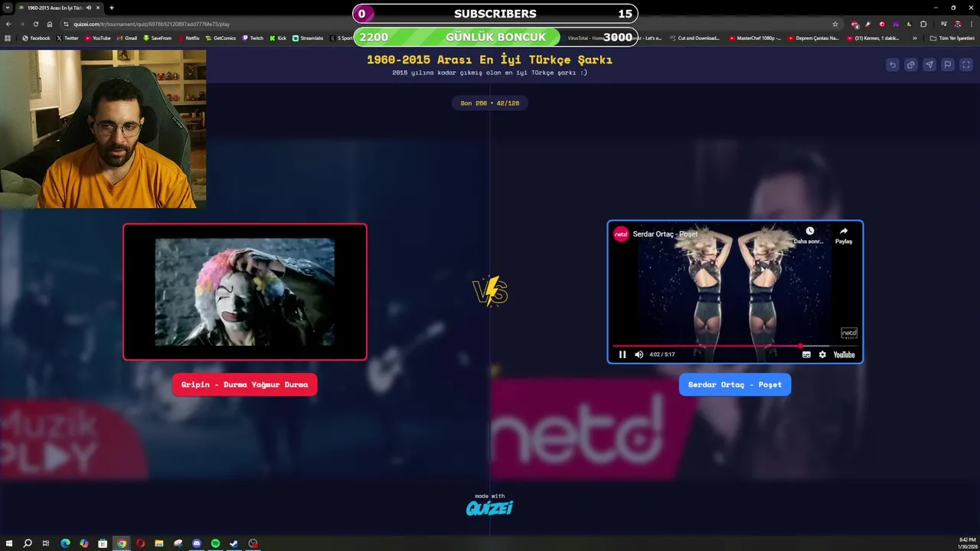The image size is (980, 551).
Task: Open Spotify from taskbar
Action: (x=215, y=543)
